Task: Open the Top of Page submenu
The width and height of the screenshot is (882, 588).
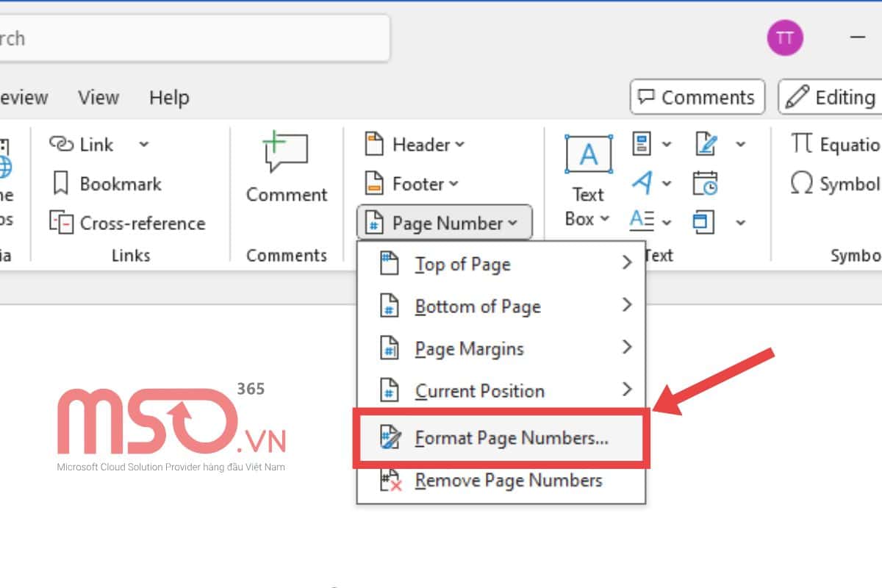Action: click(x=501, y=264)
